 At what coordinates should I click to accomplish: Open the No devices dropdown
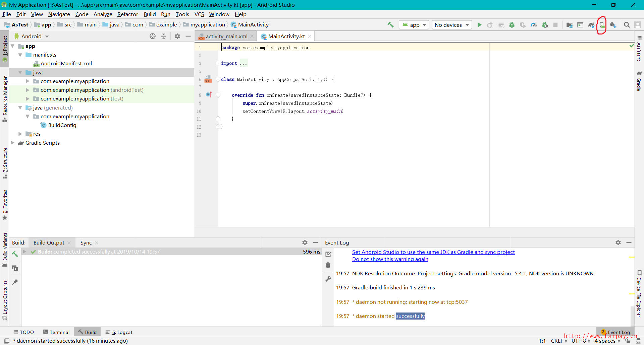coord(451,25)
